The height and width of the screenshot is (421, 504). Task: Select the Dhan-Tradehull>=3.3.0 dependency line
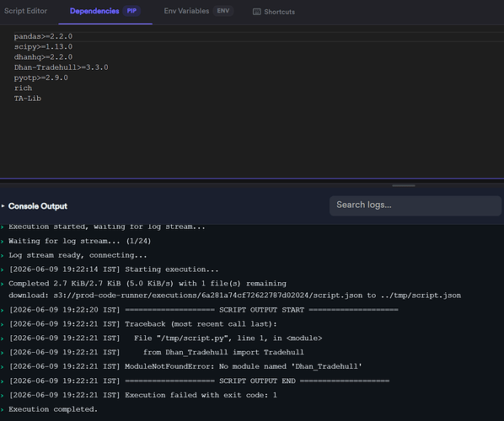pos(61,67)
